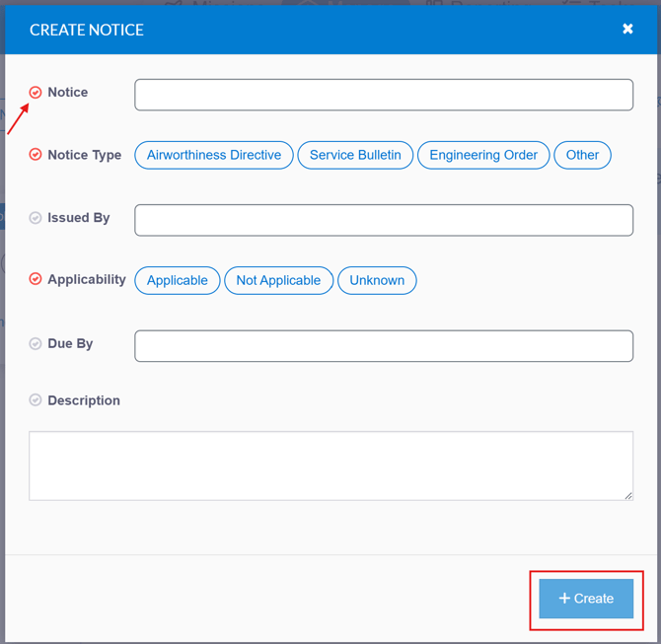Set applicability to Unknown

pos(377,280)
